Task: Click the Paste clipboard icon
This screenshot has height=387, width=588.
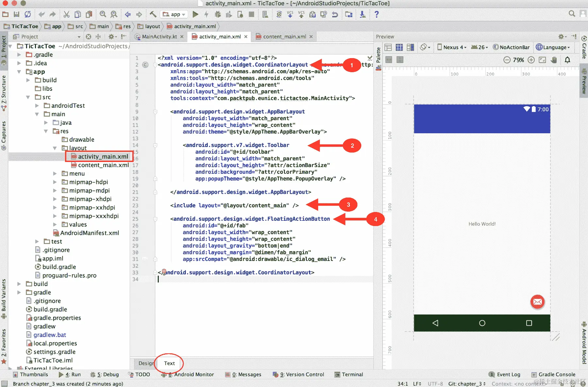Action: point(89,14)
